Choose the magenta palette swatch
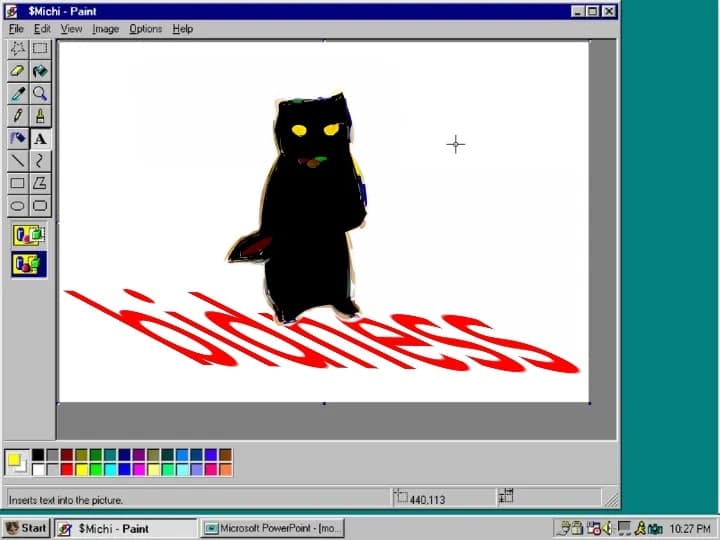This screenshot has width=720, height=540. 139,469
